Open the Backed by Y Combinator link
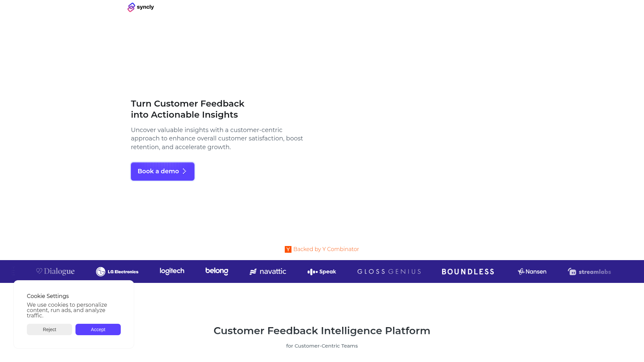This screenshot has height=362, width=644. tap(326, 249)
